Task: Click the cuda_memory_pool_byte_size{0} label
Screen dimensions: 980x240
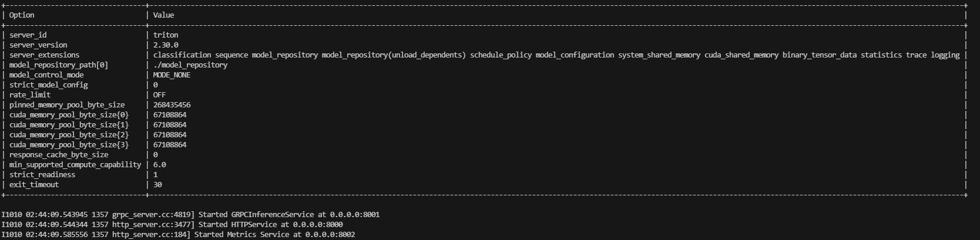Action: coord(69,115)
